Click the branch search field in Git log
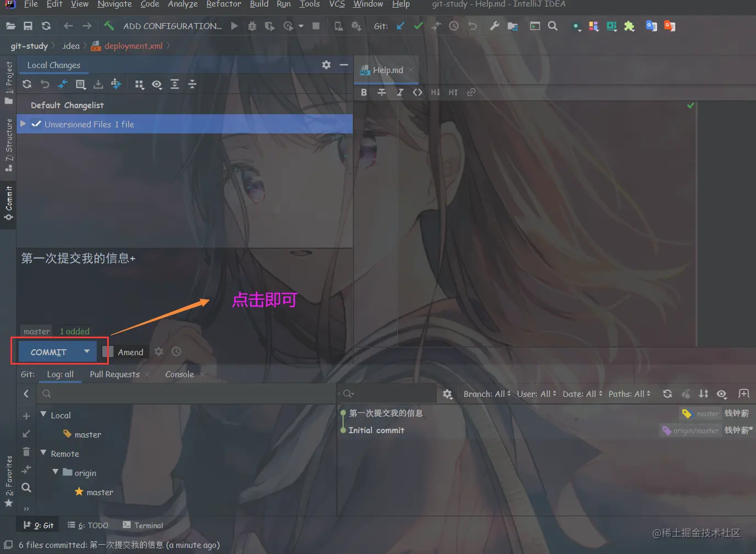Viewport: 756px width, 554px height. coord(186,394)
